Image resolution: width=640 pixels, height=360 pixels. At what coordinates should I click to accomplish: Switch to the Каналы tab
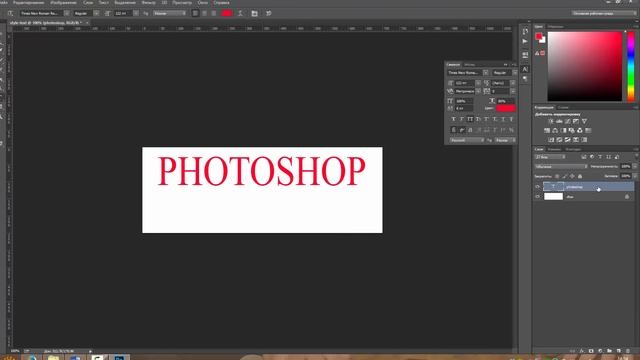554,149
